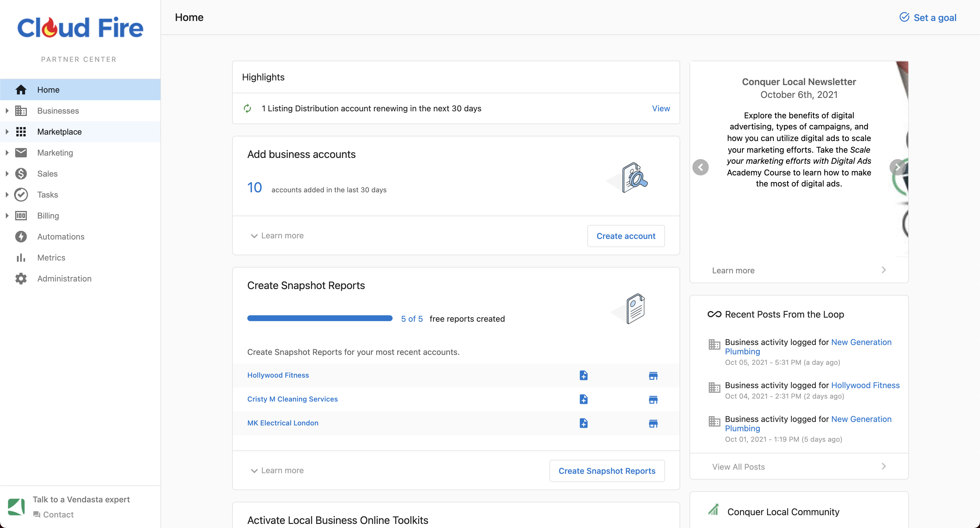Click the Businesses building icon
This screenshot has width=980, height=528.
click(x=21, y=111)
